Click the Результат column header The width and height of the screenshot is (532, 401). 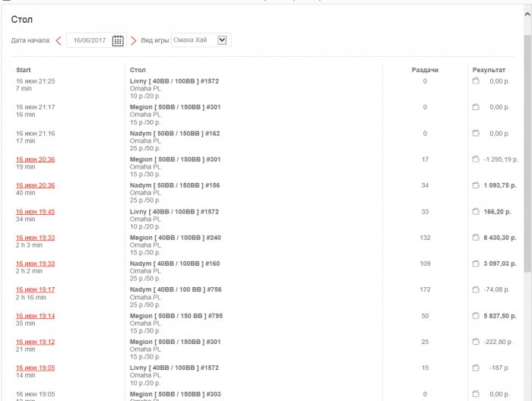coord(489,70)
